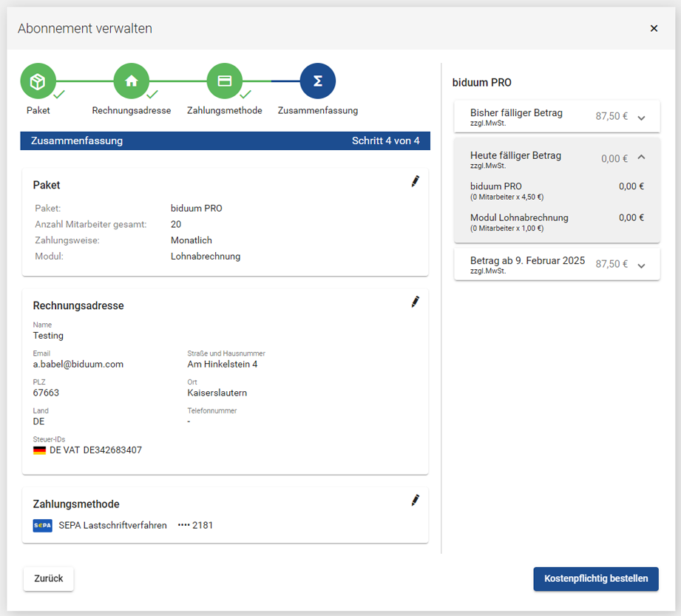Expand Betrag ab 9. Februar 2025
681x616 pixels.
[641, 265]
